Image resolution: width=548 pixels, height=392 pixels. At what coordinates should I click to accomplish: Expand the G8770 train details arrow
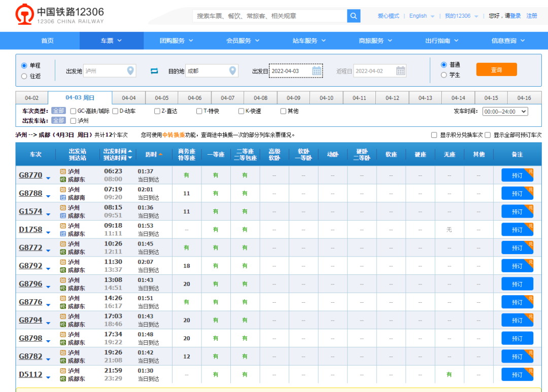[48, 177]
